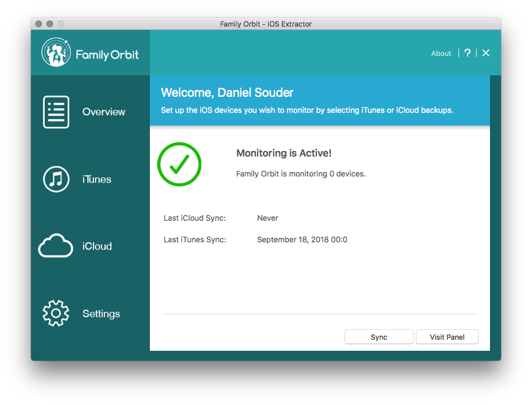Click the green checkmark status icon

pos(179,164)
